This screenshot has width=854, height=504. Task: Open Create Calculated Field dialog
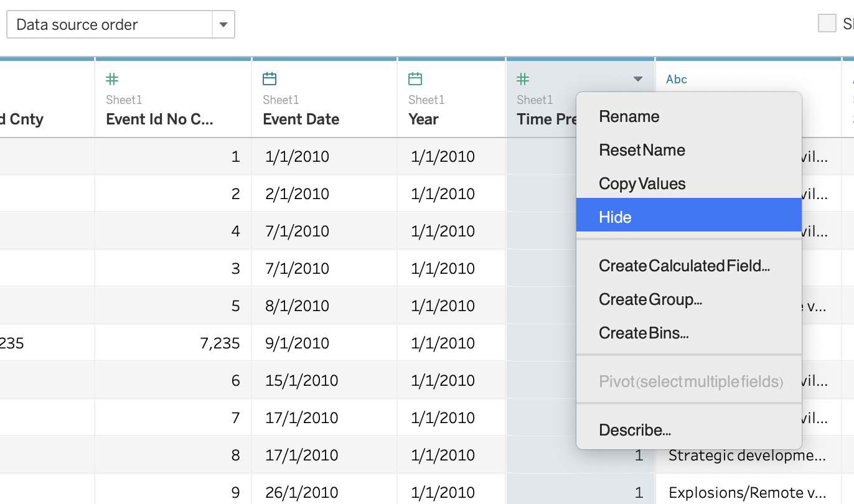click(684, 266)
